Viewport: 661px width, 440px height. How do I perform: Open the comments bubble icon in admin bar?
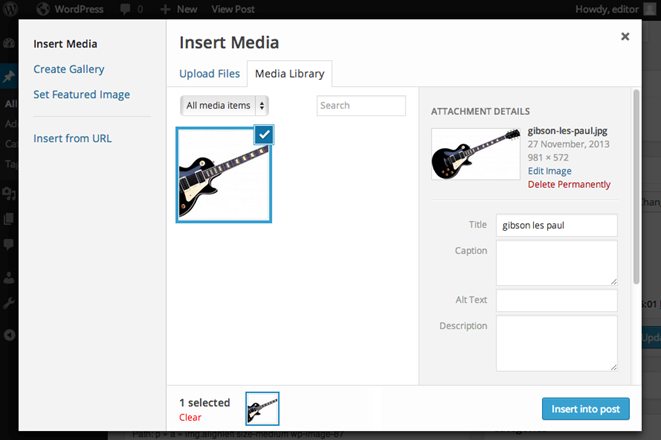(x=125, y=9)
